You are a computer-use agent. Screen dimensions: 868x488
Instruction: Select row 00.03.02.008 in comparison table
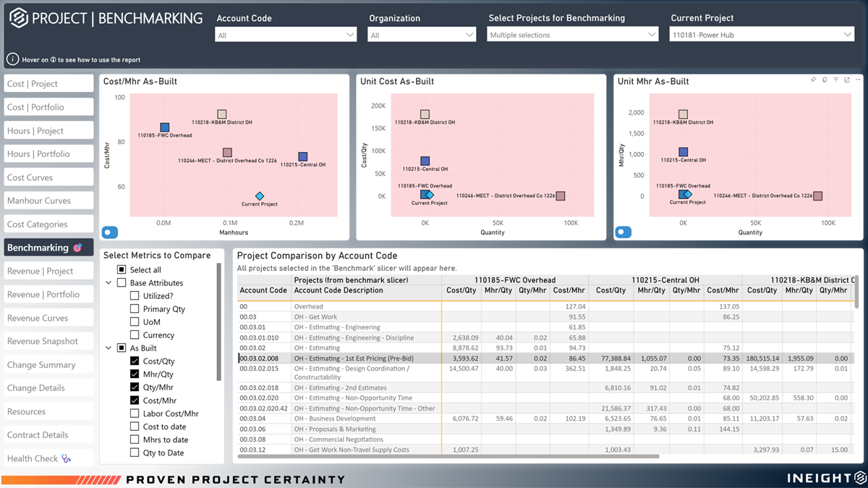546,358
